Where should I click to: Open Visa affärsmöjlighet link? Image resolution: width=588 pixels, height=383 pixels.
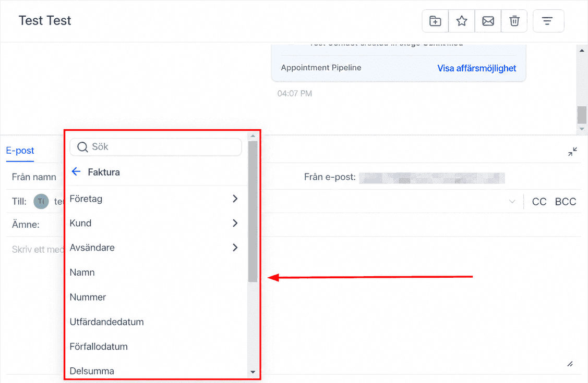tap(477, 68)
